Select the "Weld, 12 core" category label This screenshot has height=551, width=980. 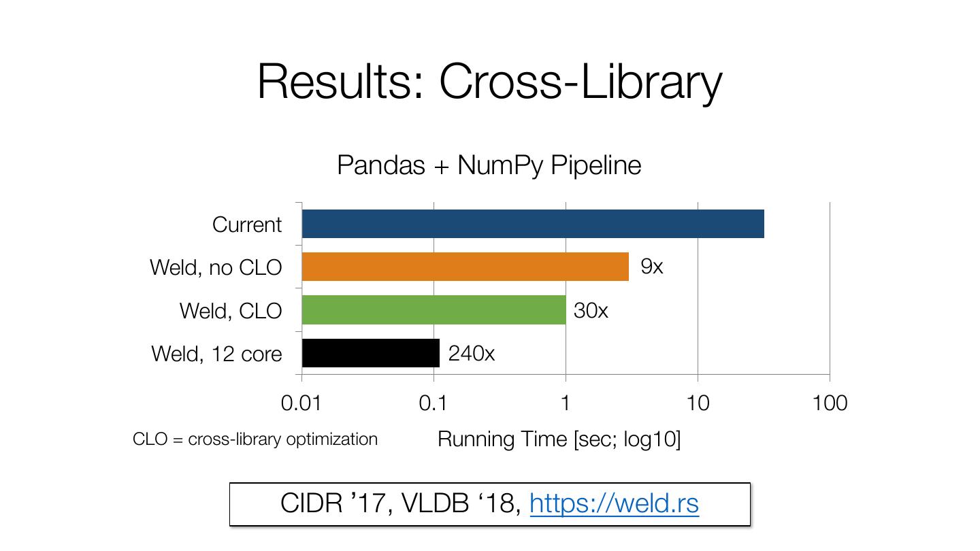(216, 354)
